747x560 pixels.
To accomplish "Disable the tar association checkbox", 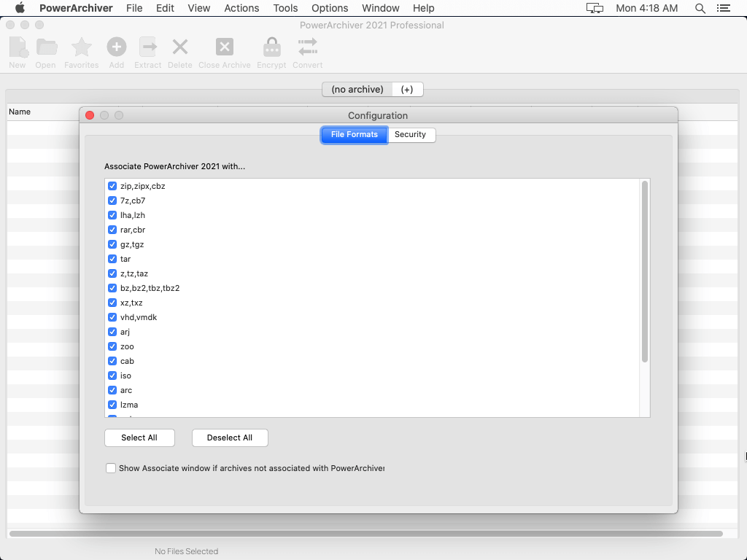I will pos(112,259).
